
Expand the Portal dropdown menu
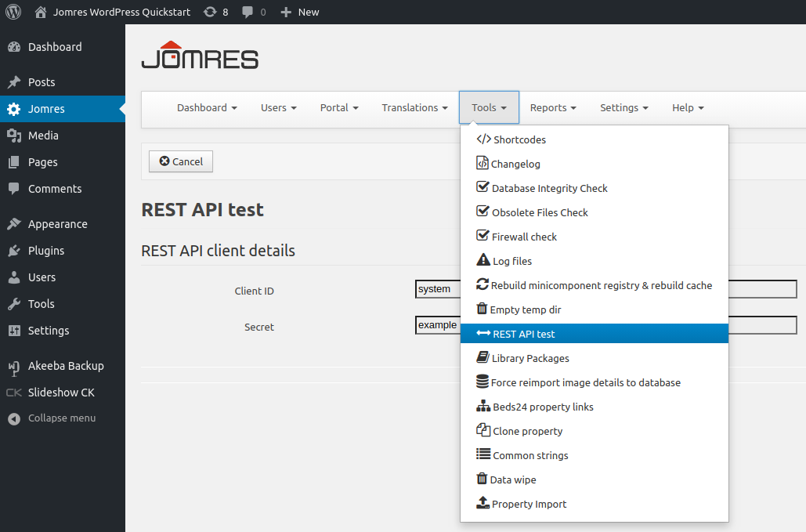tap(339, 108)
